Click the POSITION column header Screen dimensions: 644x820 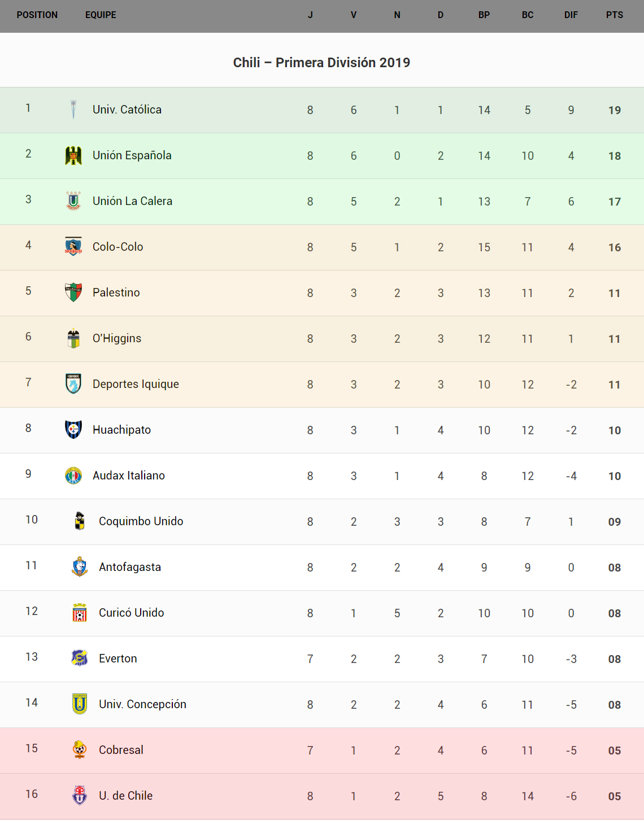37,15
